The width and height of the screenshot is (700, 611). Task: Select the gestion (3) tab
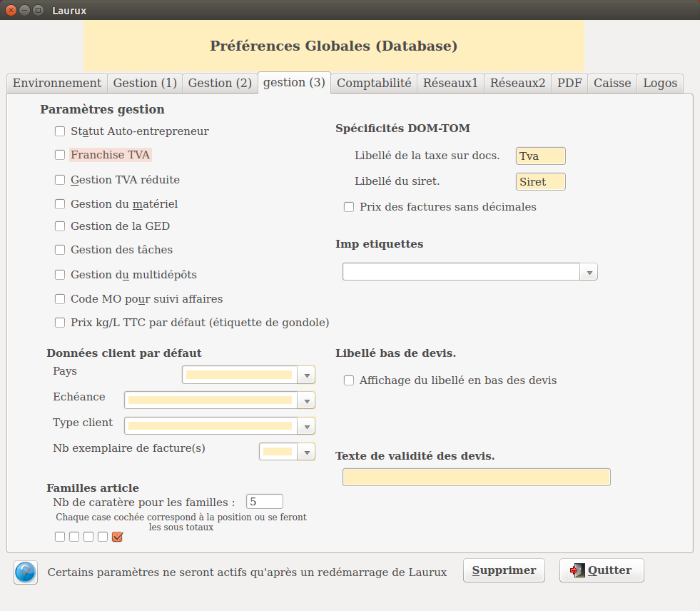point(294,83)
